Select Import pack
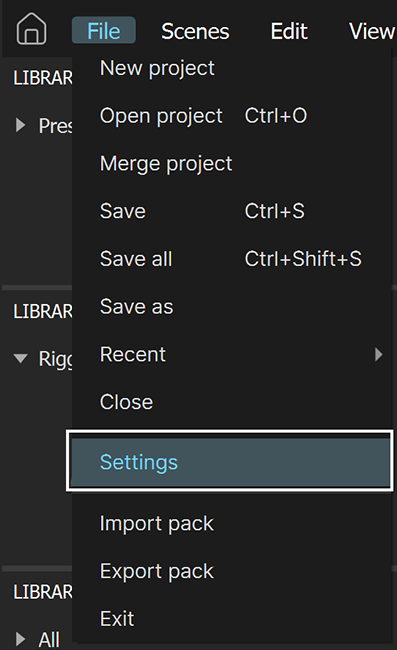 tap(157, 523)
